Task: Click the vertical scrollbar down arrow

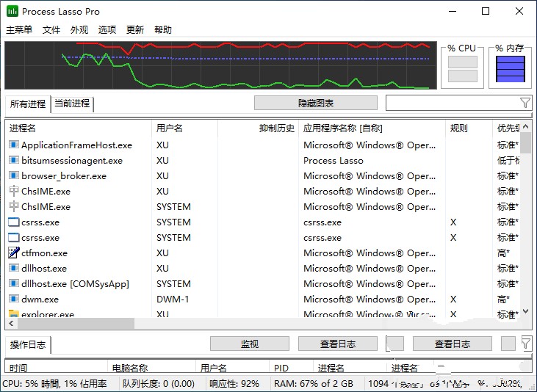Action: (526, 311)
